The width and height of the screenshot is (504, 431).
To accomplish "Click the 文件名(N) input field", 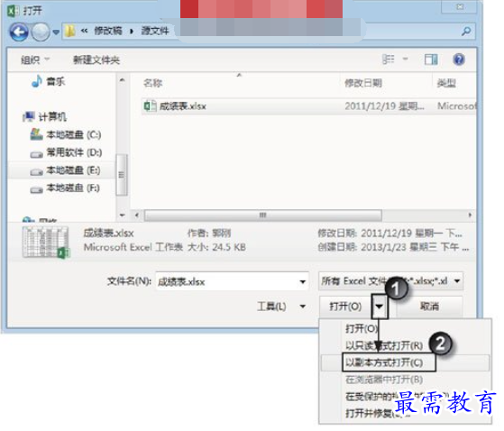I will click(x=232, y=281).
